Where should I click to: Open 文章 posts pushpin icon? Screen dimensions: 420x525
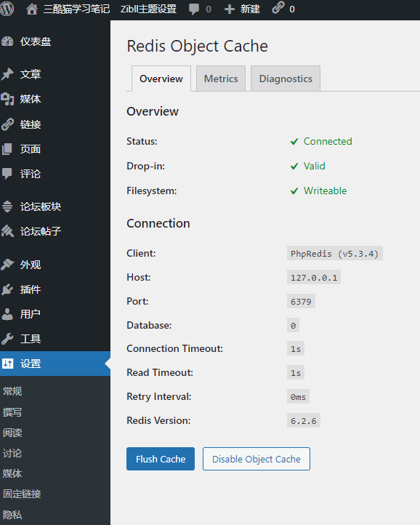pyautogui.click(x=7, y=74)
